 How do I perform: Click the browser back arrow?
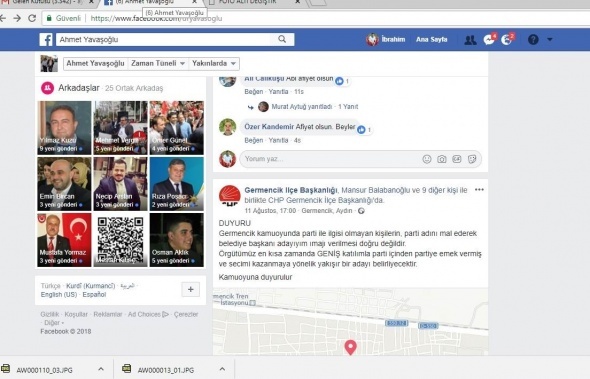[x=3, y=18]
